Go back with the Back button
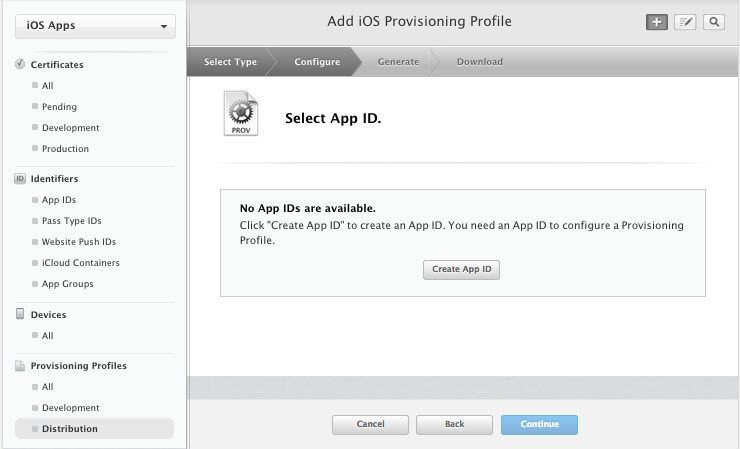The image size is (740, 449). (454, 424)
